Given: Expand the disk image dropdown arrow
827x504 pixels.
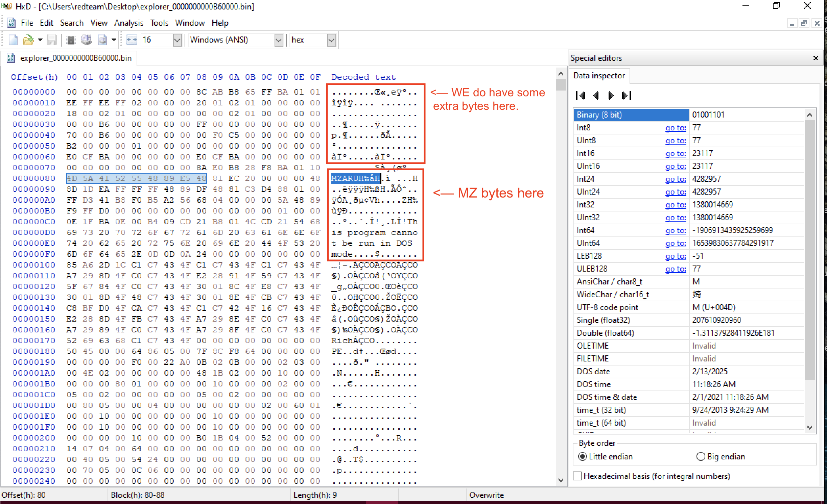Looking at the screenshot, I should point(114,40).
